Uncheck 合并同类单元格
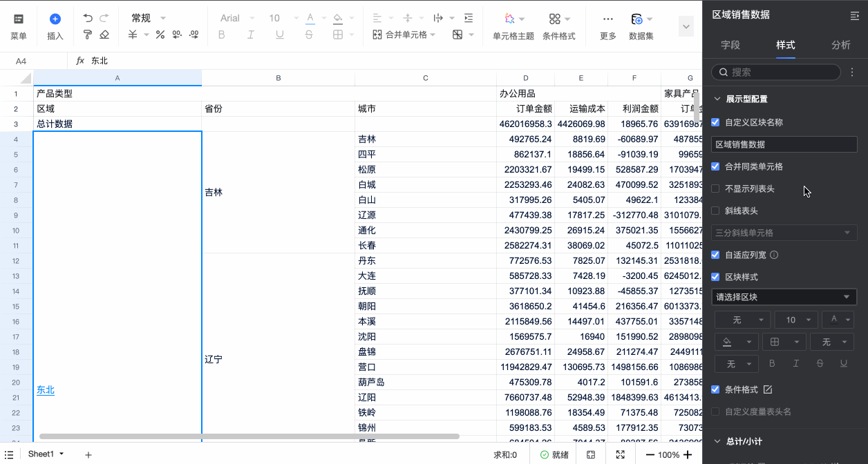This screenshot has width=868, height=464. click(x=715, y=166)
